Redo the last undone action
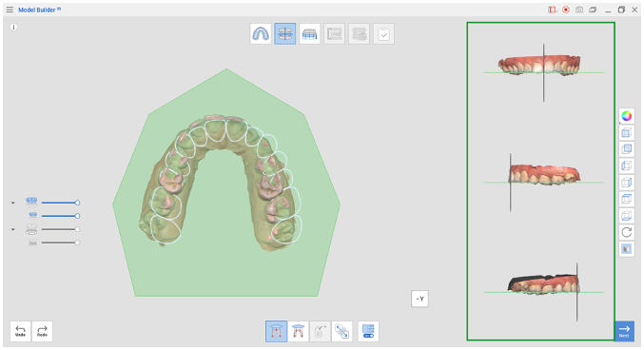644x350 pixels. click(42, 331)
